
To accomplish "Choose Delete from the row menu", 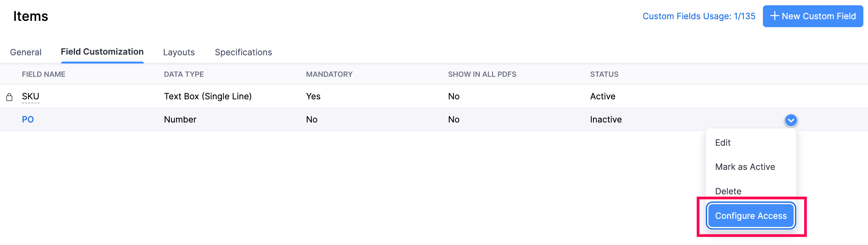I will [728, 191].
